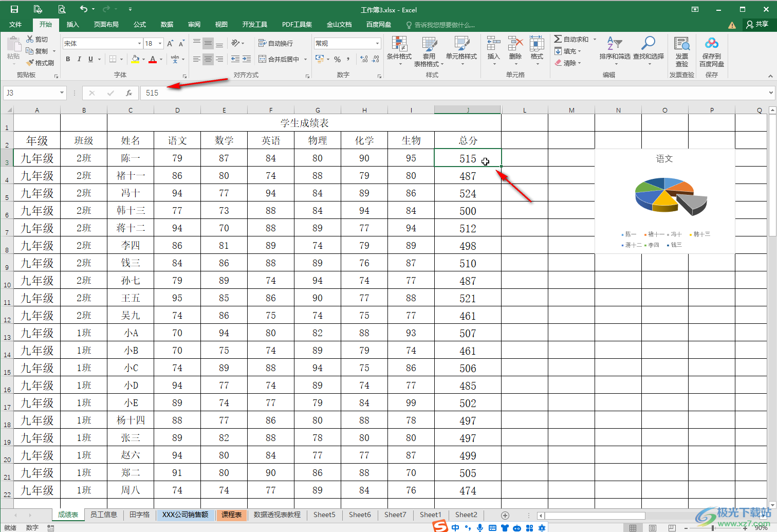Screen dimensions: 777x532
Task: Click the Save icon in quick access toolbar
Action: [14, 9]
